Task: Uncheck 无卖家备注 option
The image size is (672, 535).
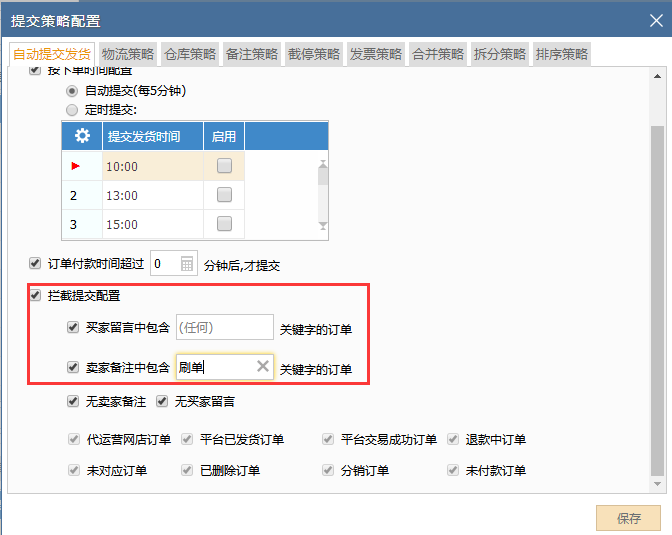Action: pyautogui.click(x=72, y=402)
